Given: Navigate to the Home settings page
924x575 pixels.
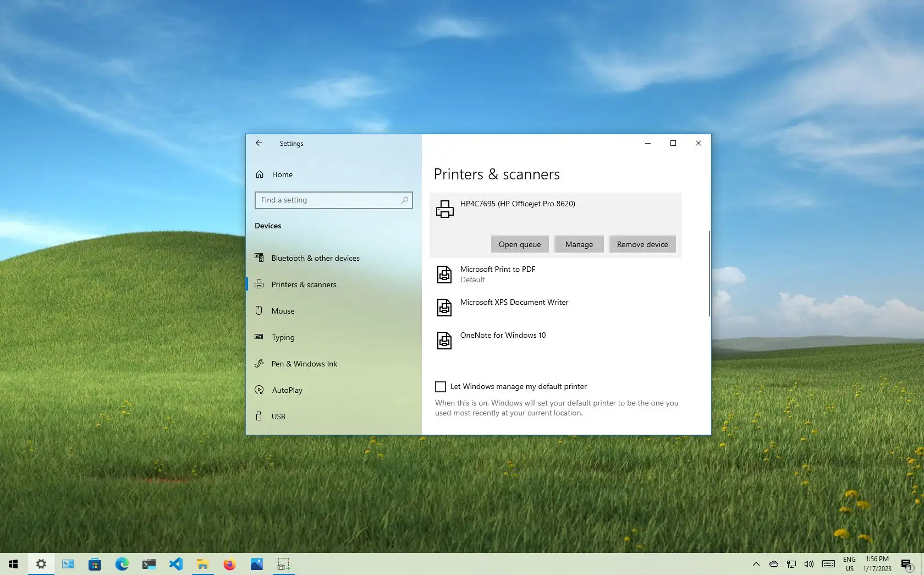Looking at the screenshot, I should [x=281, y=174].
